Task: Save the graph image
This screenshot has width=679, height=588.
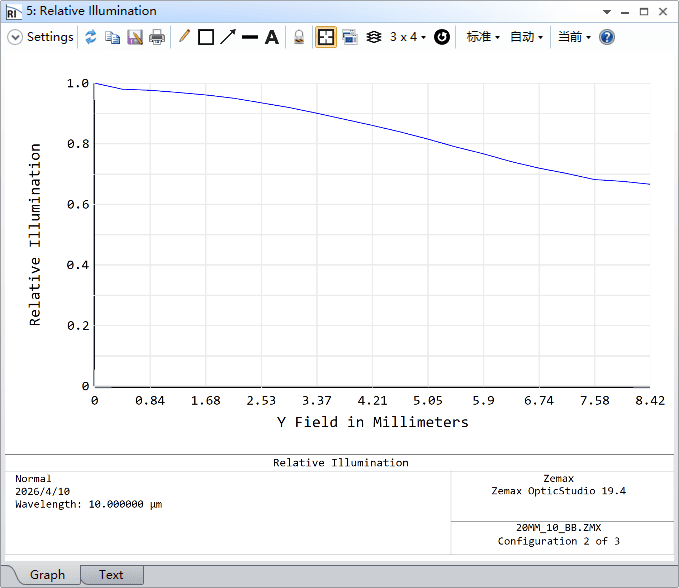Action: point(135,37)
